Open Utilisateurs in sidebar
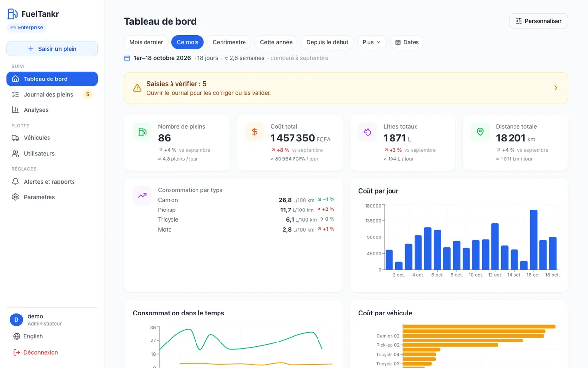The height and width of the screenshot is (368, 588). (52, 154)
